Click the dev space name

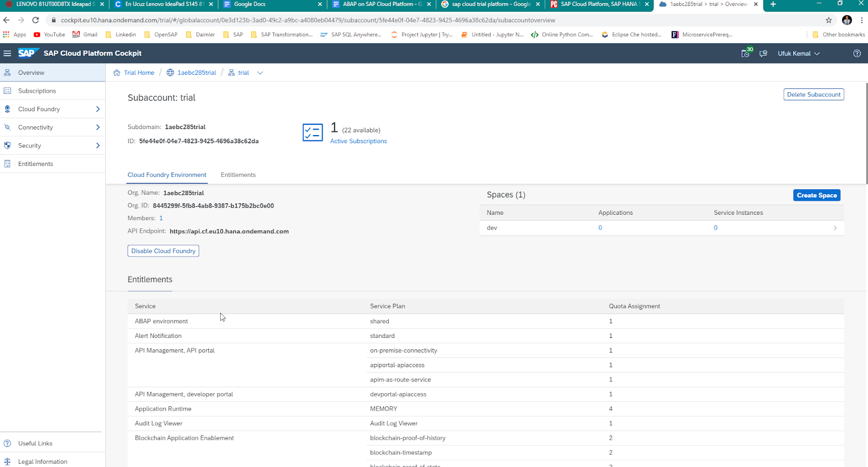pyautogui.click(x=492, y=228)
